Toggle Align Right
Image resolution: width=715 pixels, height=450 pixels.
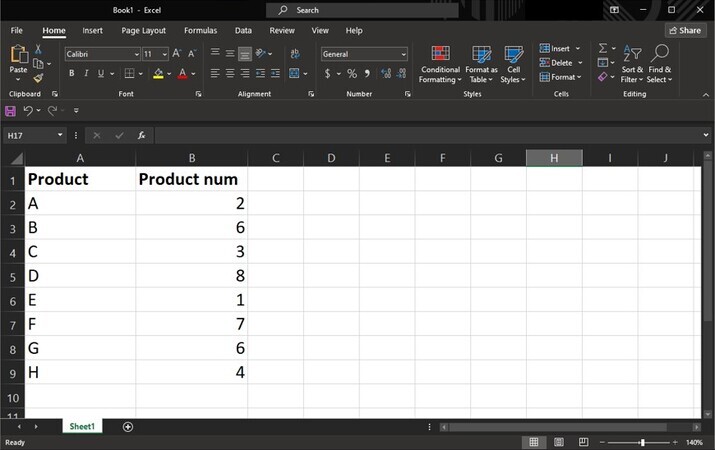245,73
